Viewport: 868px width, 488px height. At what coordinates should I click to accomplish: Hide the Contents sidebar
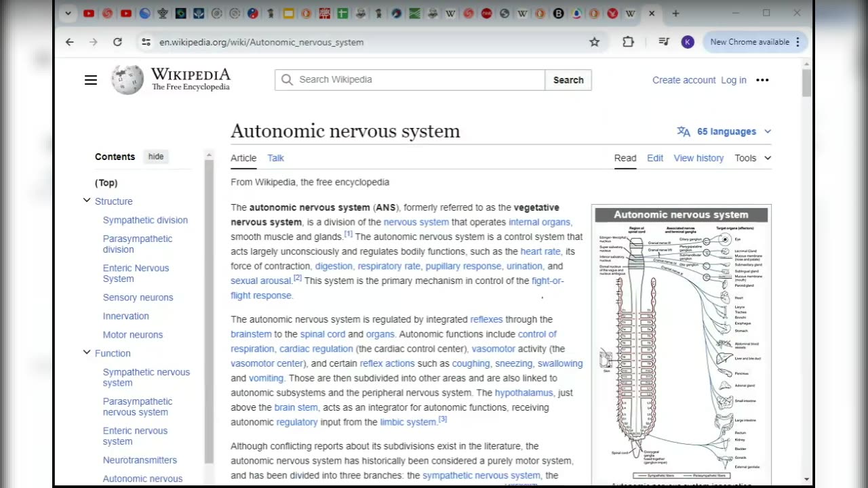point(156,157)
